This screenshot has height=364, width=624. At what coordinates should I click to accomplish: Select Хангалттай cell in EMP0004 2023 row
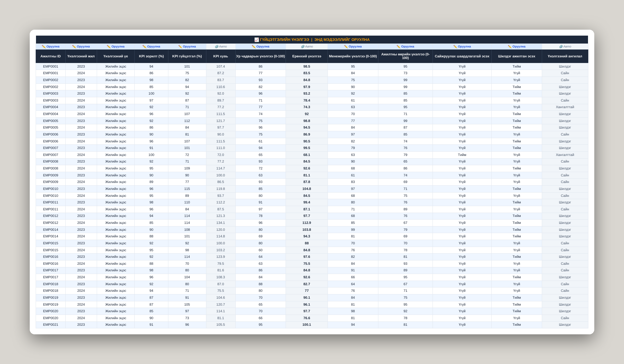(x=565, y=107)
